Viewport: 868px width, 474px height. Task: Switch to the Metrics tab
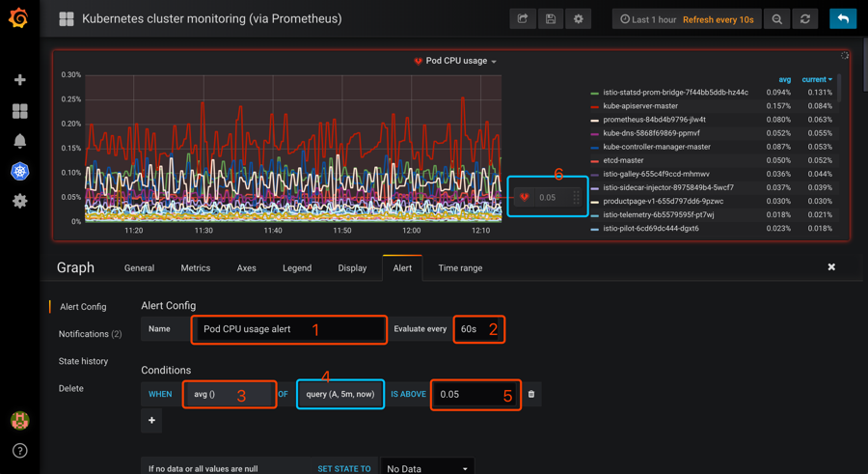coord(196,267)
